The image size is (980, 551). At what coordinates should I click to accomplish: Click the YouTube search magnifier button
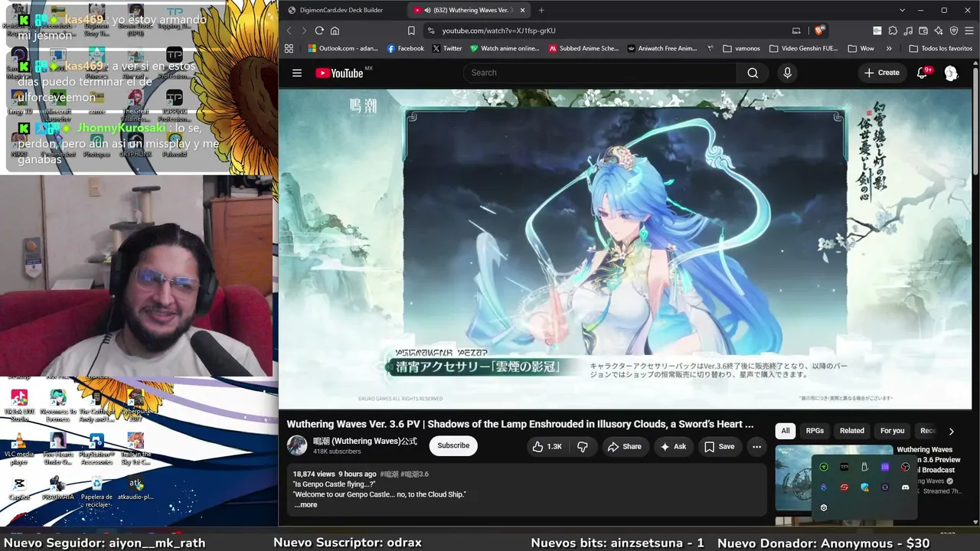pyautogui.click(x=753, y=73)
